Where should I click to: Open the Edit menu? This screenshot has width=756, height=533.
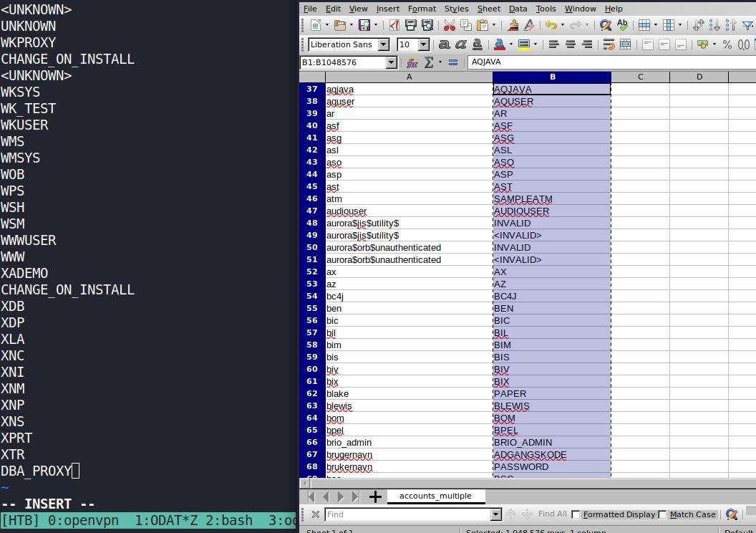(x=333, y=9)
